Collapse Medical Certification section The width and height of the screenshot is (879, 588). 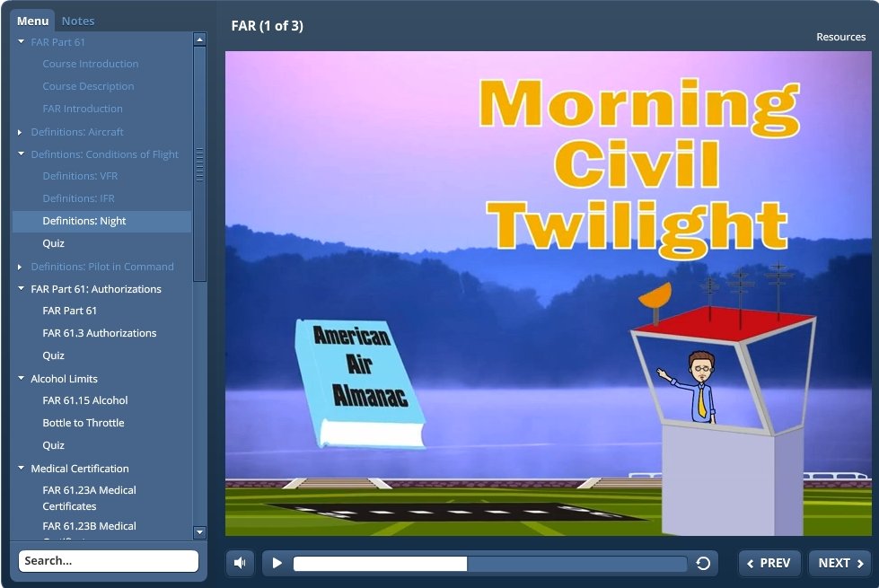22,469
